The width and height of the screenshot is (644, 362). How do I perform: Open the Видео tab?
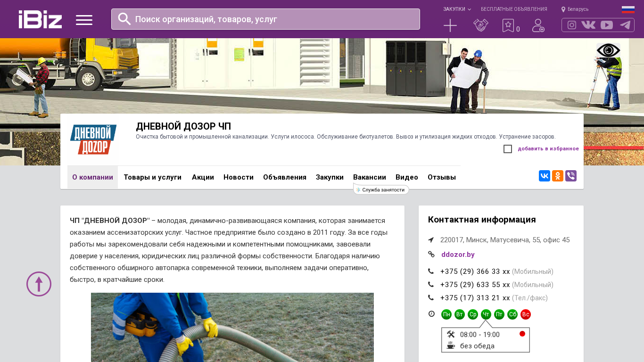(407, 177)
